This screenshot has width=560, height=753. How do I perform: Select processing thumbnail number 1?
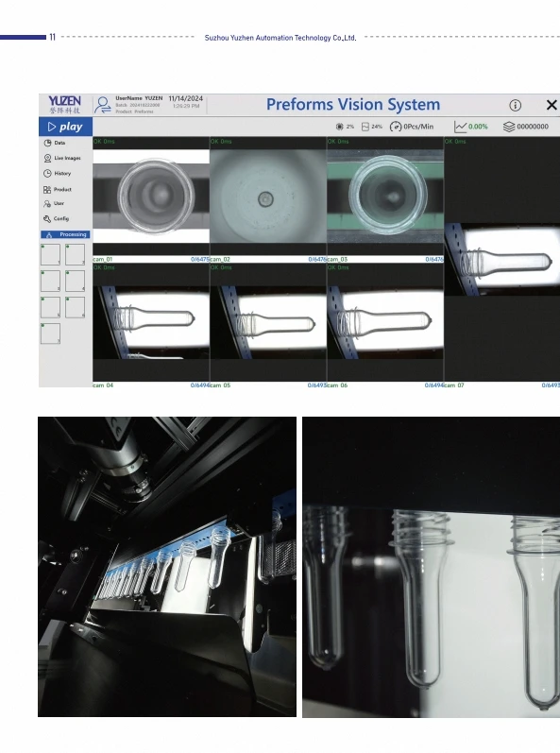click(x=50, y=254)
